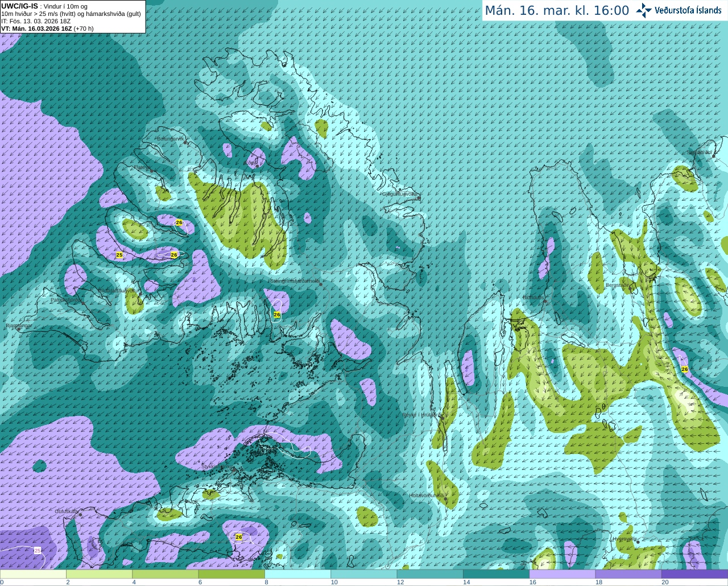Click the white 25 gust label near Gufuskálar

[38, 551]
